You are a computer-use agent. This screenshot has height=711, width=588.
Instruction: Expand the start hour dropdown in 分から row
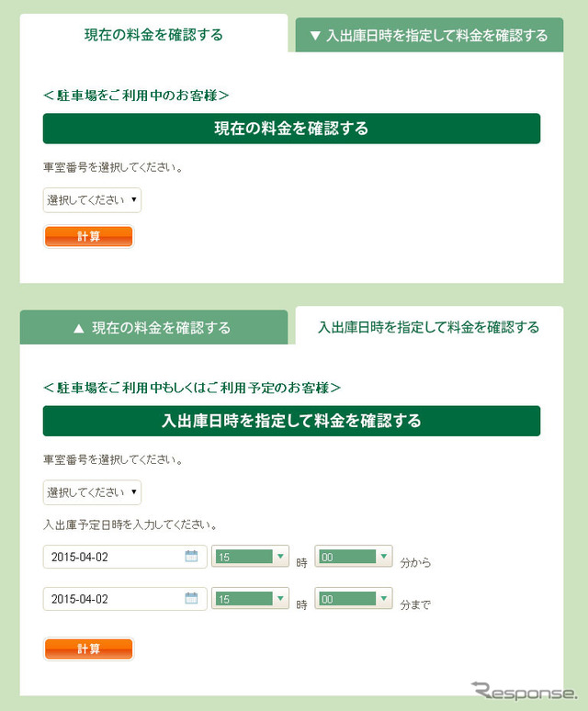pos(251,557)
